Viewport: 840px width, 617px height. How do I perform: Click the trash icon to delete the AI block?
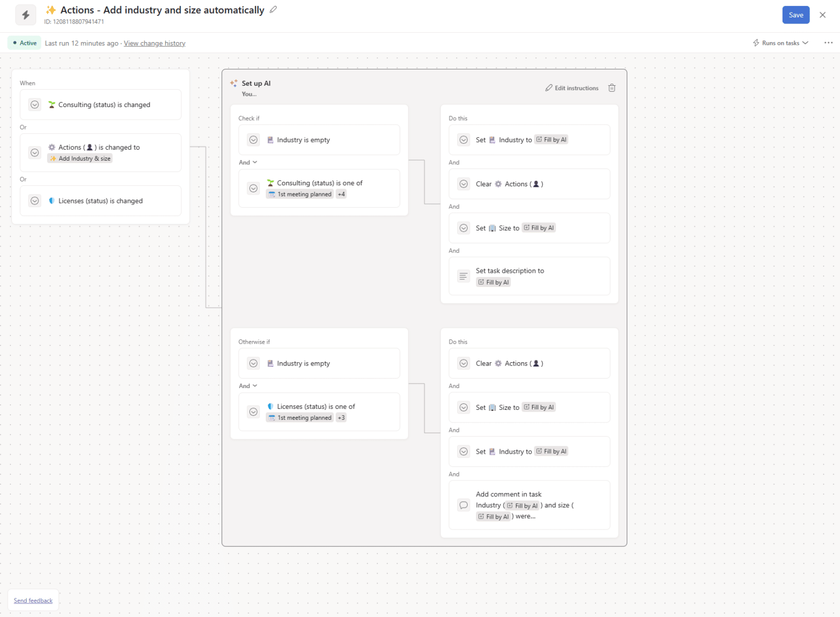coord(612,88)
